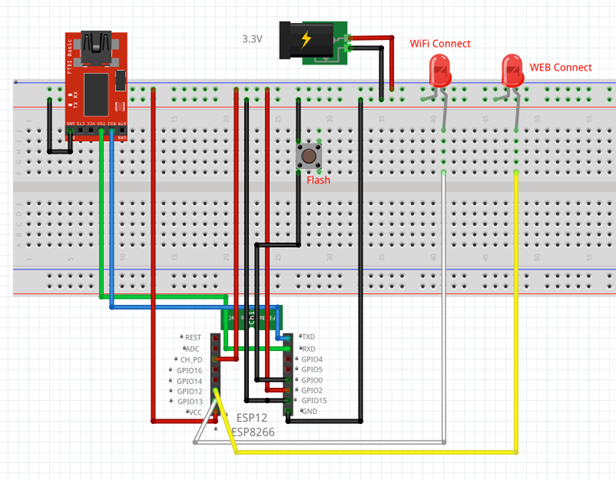Select the GND pin label on ESP12
The image size is (616, 480).
(309, 412)
